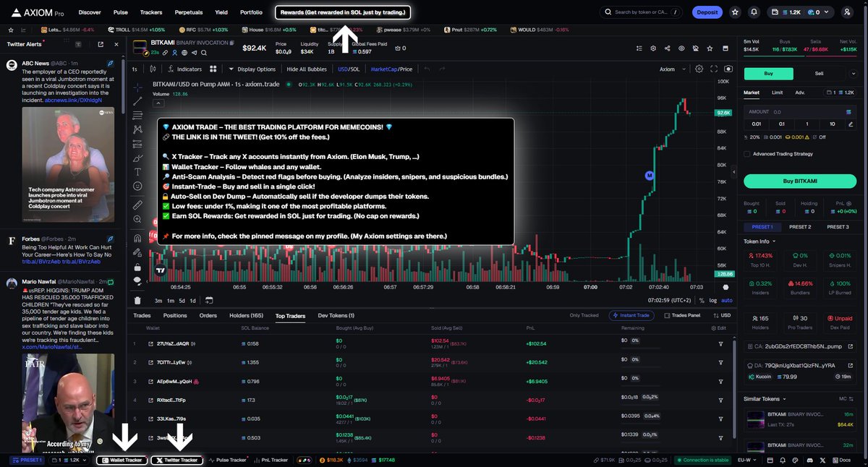Collapse the Token Info section
The height and width of the screenshot is (467, 868).
pos(759,241)
